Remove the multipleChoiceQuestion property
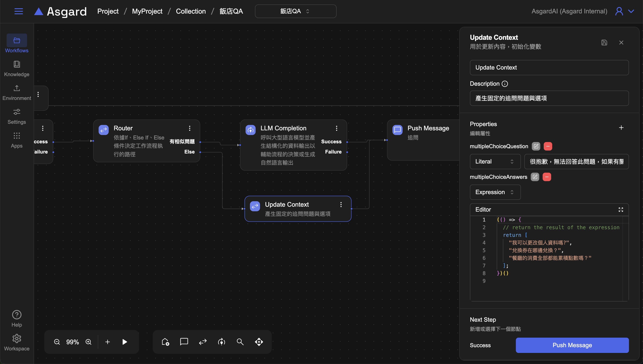 click(548, 146)
